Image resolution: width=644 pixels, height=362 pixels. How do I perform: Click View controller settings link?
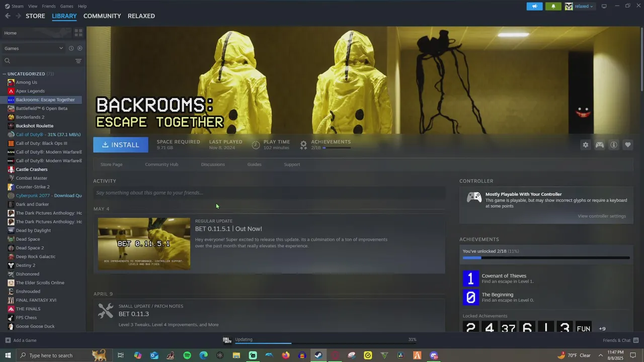point(602,216)
